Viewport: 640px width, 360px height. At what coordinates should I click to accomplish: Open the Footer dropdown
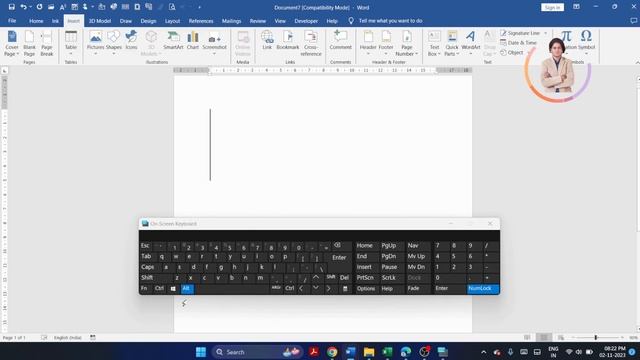[x=386, y=42]
